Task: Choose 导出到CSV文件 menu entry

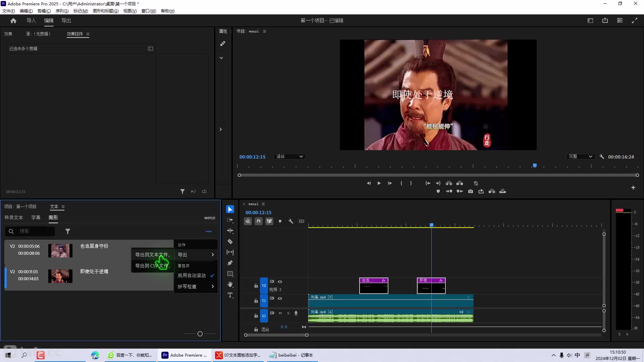Action: coord(153,266)
